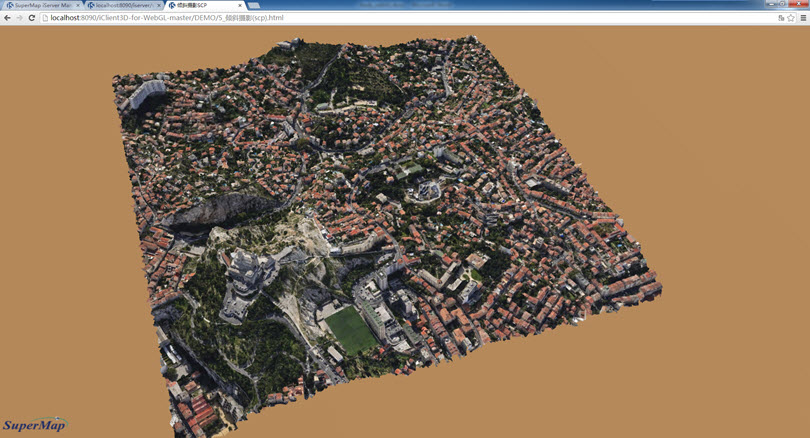Click the browser back arrow
The height and width of the screenshot is (438, 810).
[x=7, y=18]
